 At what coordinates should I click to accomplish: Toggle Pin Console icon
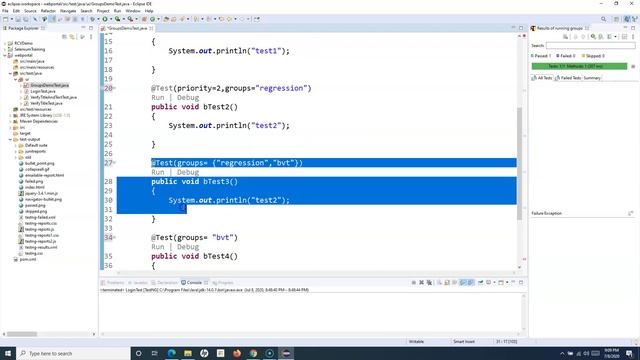tap(480, 282)
